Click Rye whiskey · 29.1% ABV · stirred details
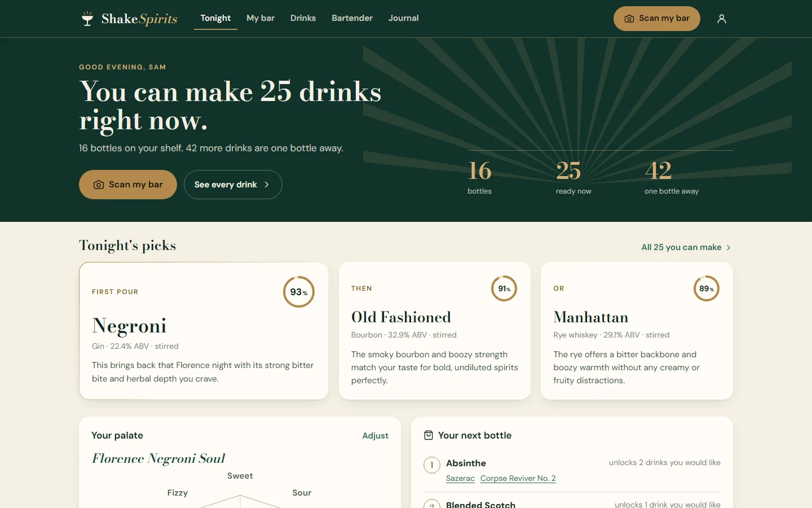This screenshot has height=508, width=812. tap(611, 335)
